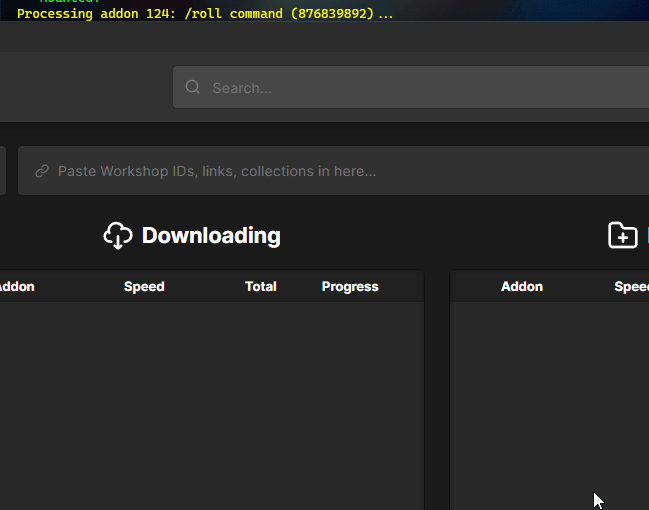Click the magnifying glass search icon
This screenshot has width=649, height=510.
pyautogui.click(x=193, y=87)
